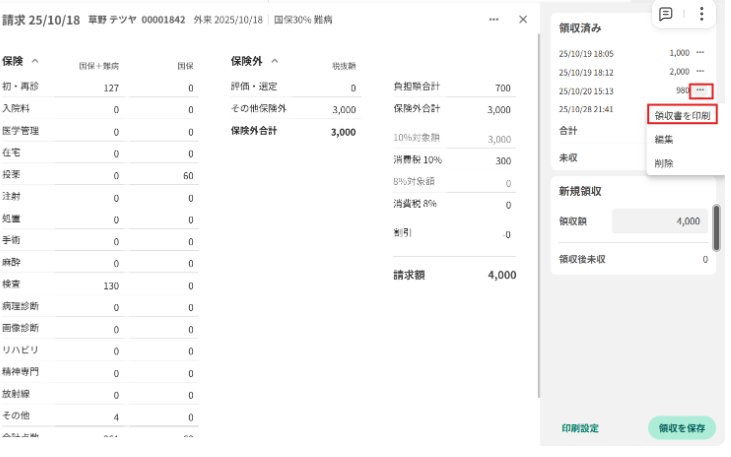
Task: Click the 25/10/28 21:41 receipt row
Action: click(586, 109)
